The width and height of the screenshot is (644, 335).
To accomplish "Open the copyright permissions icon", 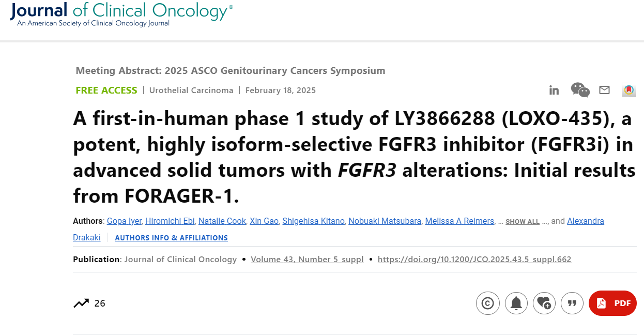I will tap(487, 303).
